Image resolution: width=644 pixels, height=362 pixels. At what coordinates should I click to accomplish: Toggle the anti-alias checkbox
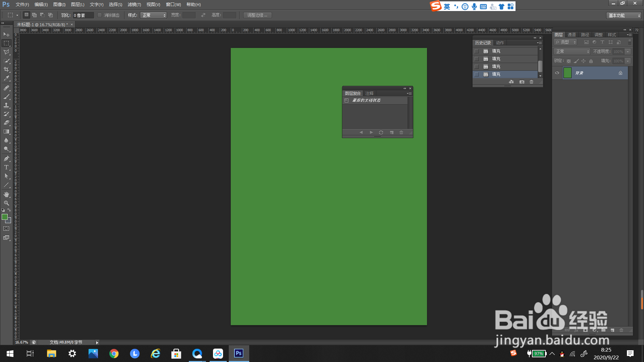100,15
